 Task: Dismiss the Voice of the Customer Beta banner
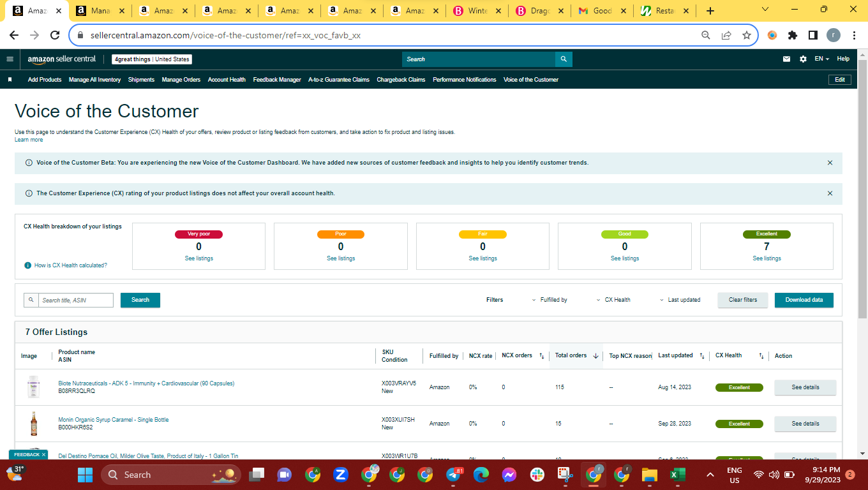click(830, 163)
